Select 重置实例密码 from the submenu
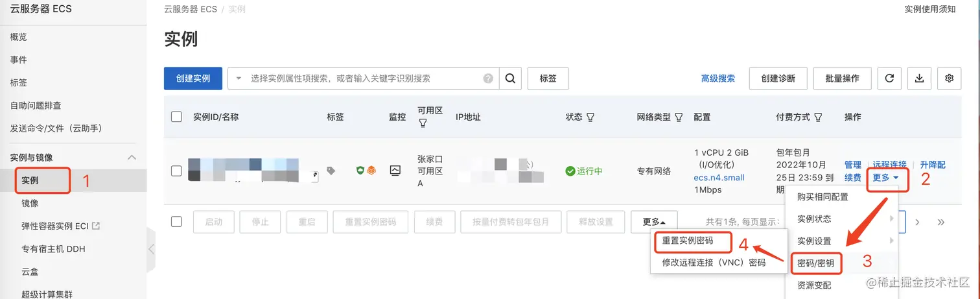The image size is (980, 299). pyautogui.click(x=688, y=240)
